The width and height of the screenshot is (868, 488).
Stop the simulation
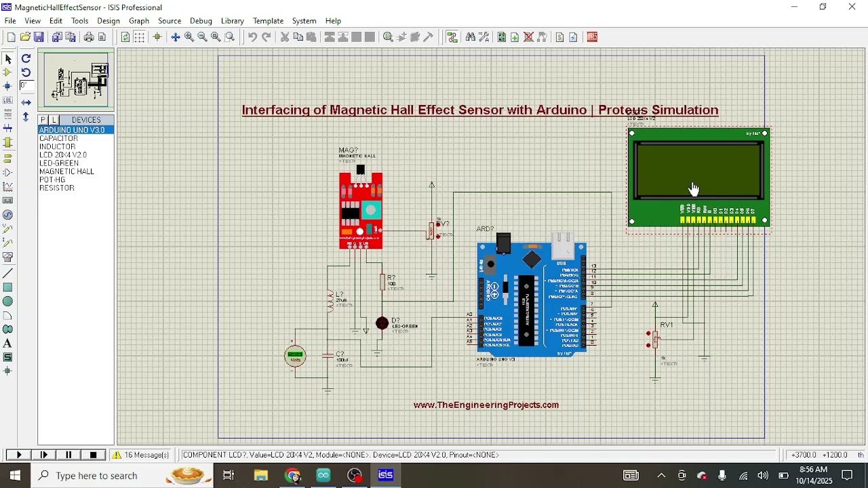(94, 455)
